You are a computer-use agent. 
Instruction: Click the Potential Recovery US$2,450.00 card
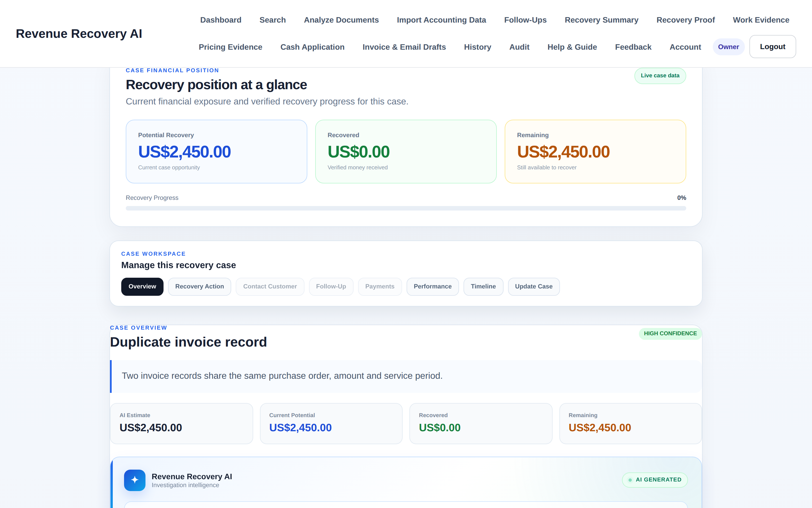(217, 152)
